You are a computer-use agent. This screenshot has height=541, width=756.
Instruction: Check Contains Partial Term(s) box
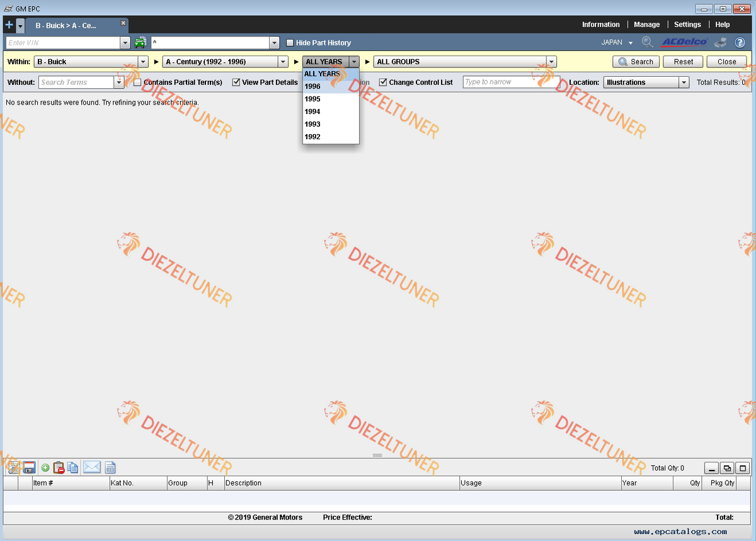pos(138,83)
